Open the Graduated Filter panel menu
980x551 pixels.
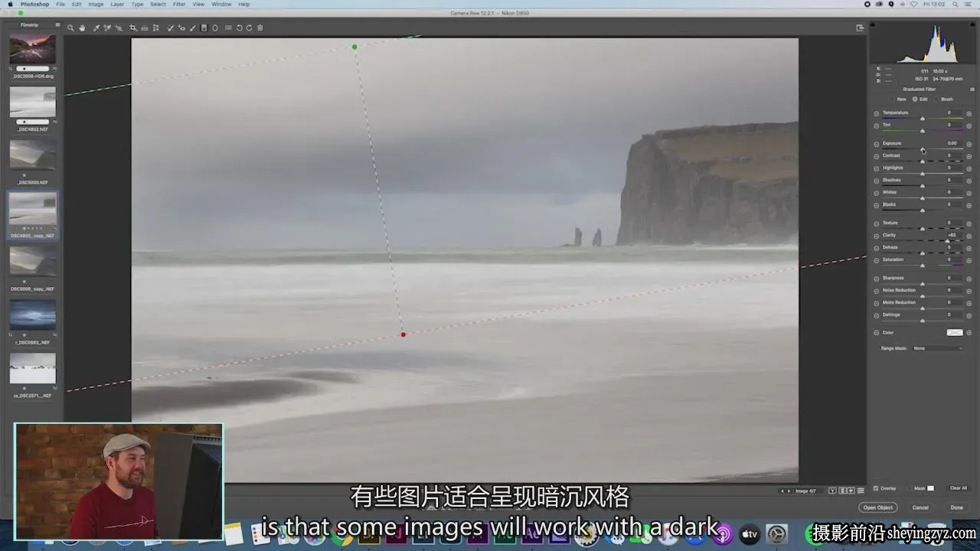pyautogui.click(x=972, y=89)
